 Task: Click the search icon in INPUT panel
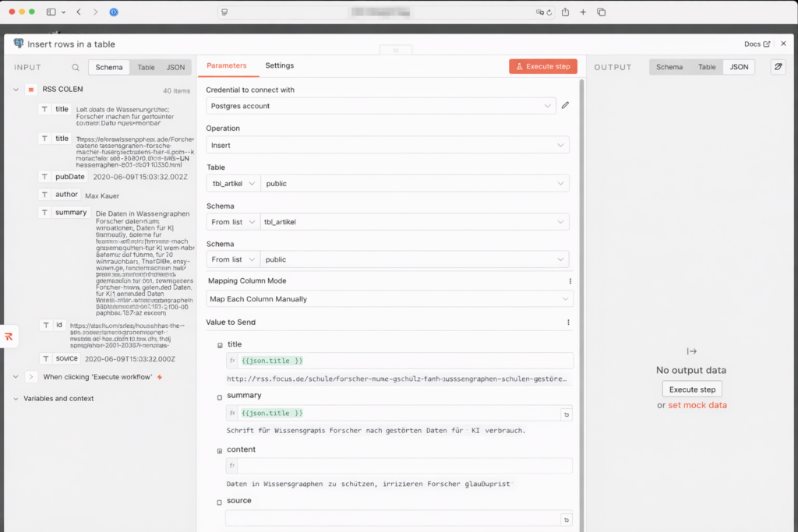(76, 68)
